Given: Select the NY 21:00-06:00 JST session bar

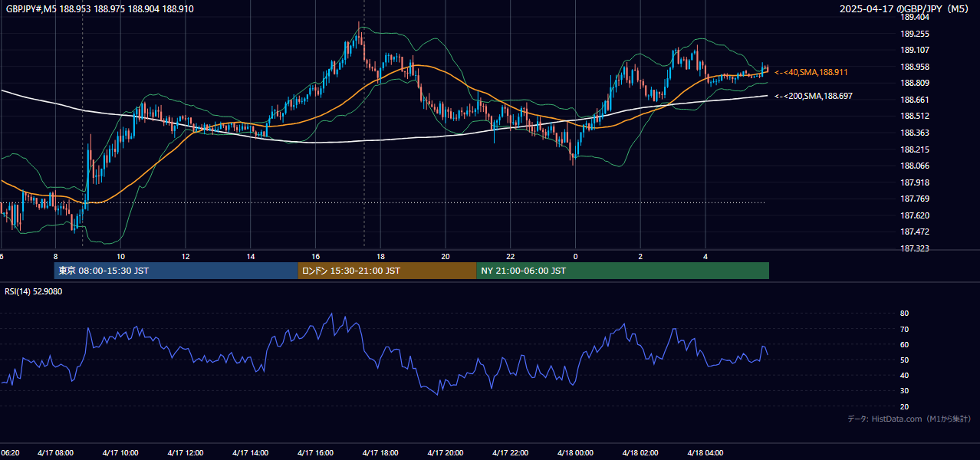Looking at the screenshot, I should [x=623, y=271].
